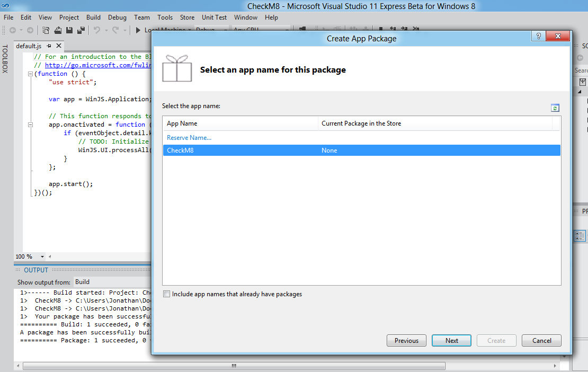The height and width of the screenshot is (372, 588).
Task: Open the Window menu
Action: pos(246,17)
